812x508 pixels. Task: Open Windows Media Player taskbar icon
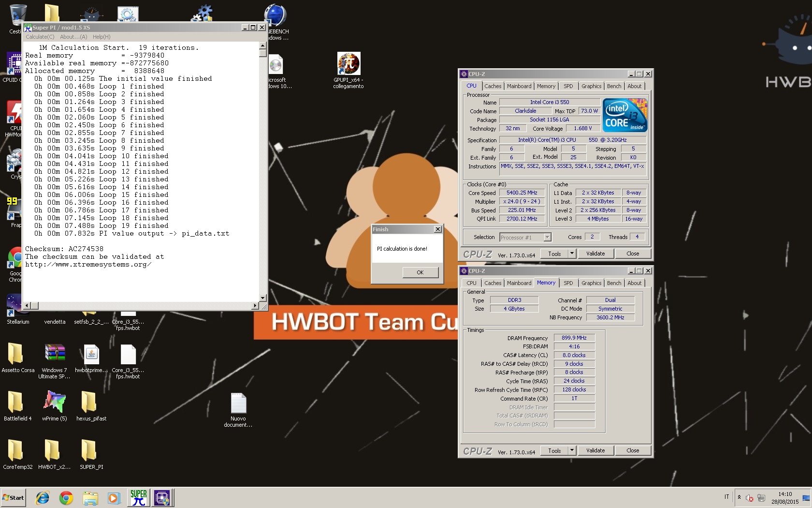coord(114,498)
